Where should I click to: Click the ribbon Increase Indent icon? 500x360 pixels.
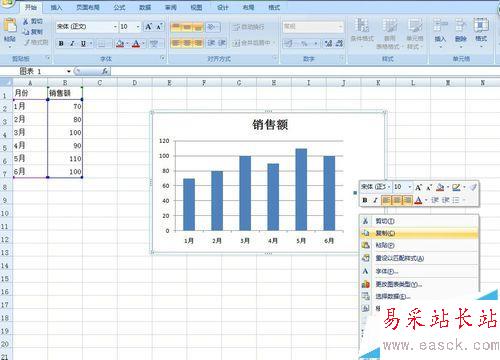(x=222, y=43)
